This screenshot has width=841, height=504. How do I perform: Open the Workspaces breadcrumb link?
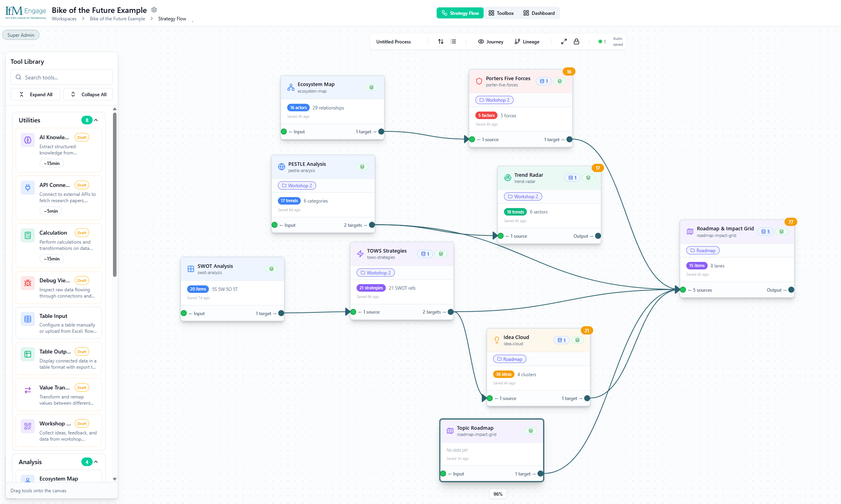tap(64, 18)
